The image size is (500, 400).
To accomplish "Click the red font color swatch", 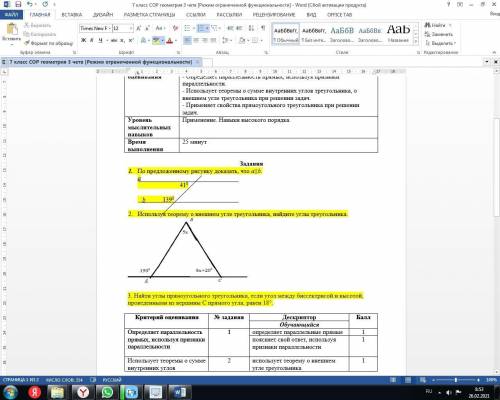I will (x=169, y=41).
